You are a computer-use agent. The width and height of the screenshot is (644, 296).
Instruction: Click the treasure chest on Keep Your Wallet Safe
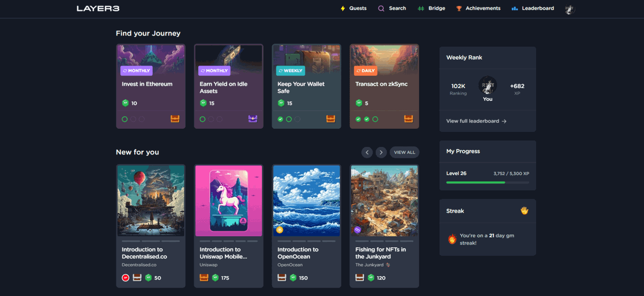331,119
